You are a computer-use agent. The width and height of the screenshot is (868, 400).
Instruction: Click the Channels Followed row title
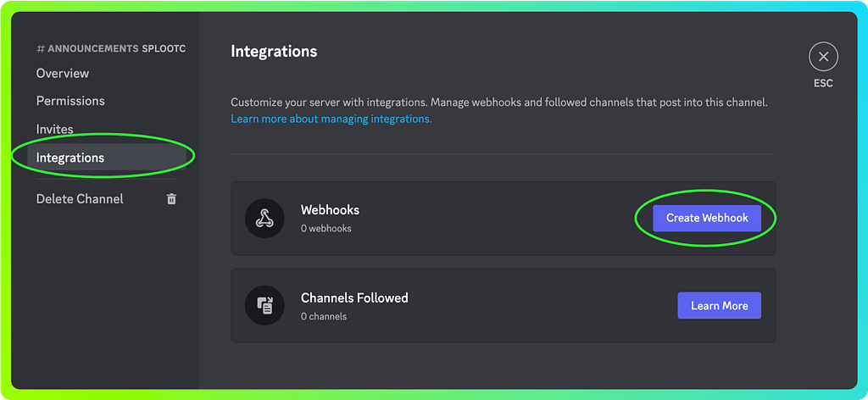coord(354,298)
